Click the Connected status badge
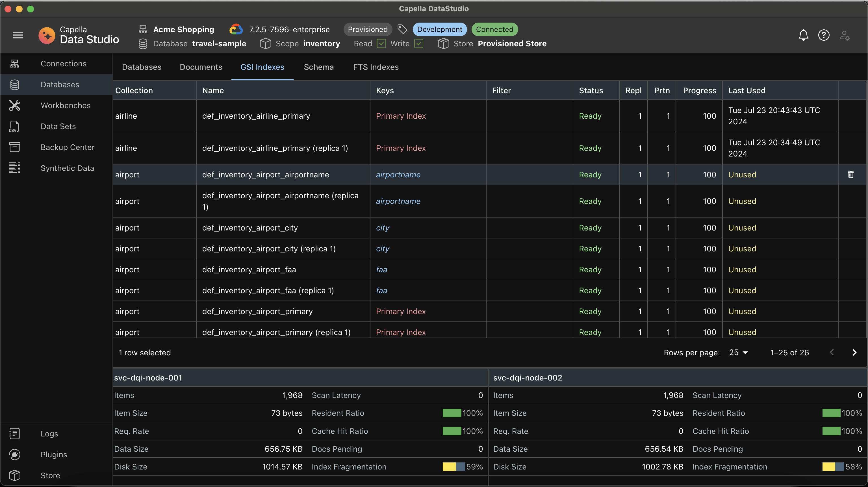The height and width of the screenshot is (487, 868). coord(494,29)
